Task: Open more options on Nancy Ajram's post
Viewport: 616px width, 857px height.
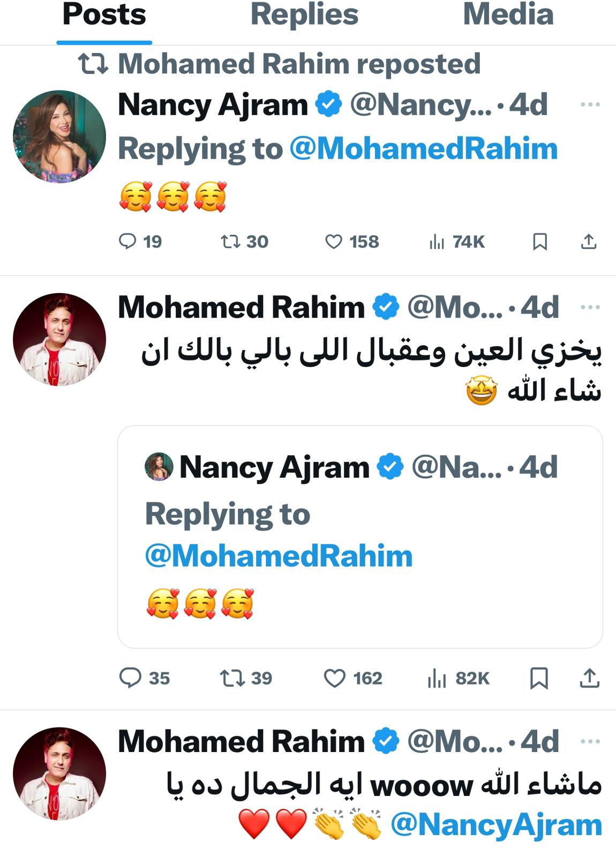Action: pyautogui.click(x=590, y=104)
